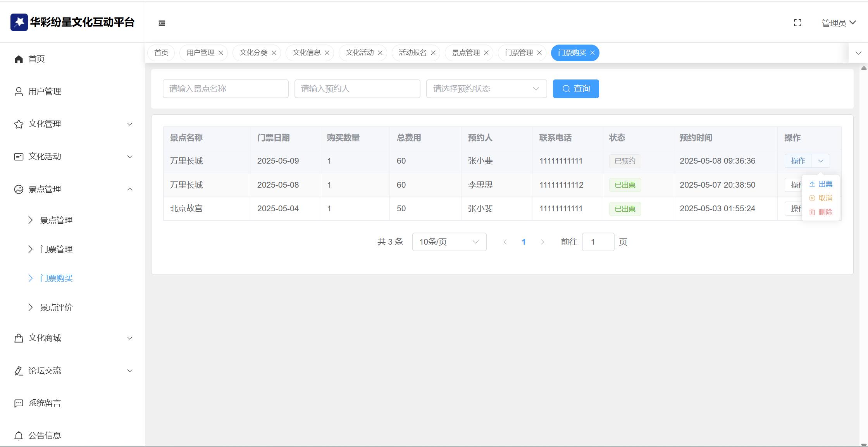Focus the 请输入景点名称 input field
This screenshot has width=868, height=447.
pyautogui.click(x=226, y=89)
